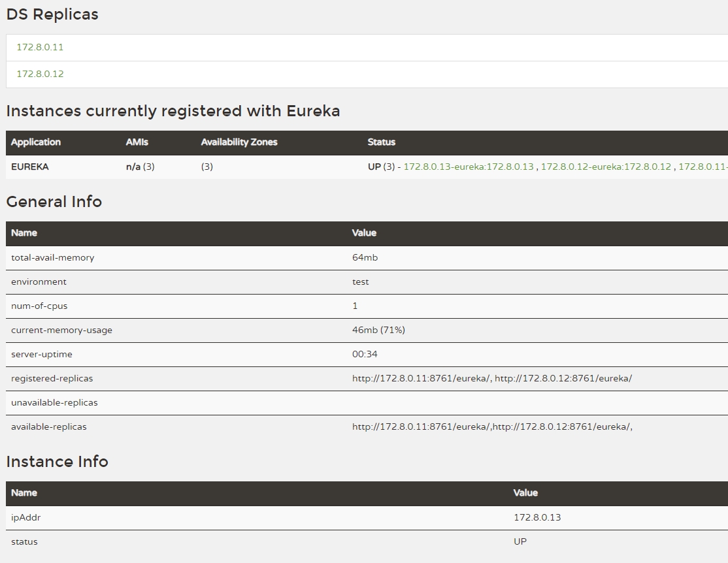
Task: Select the EUREKA application name cell
Action: [30, 167]
